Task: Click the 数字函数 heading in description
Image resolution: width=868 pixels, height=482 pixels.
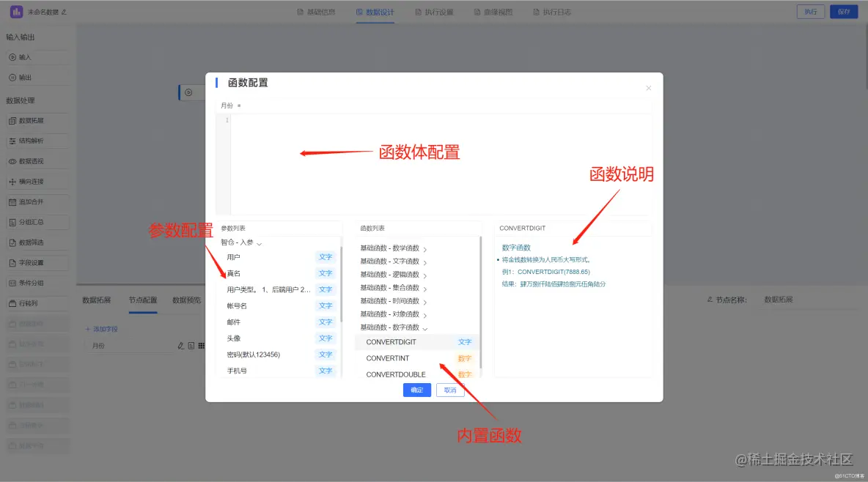Action: pos(516,248)
